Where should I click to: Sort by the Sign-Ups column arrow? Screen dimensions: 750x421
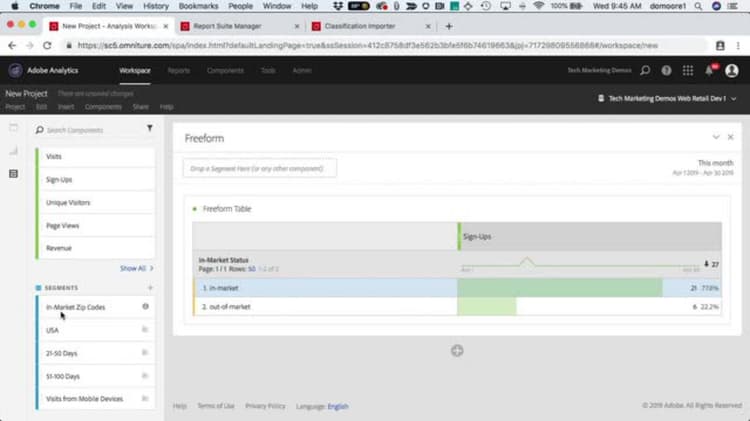(x=706, y=264)
